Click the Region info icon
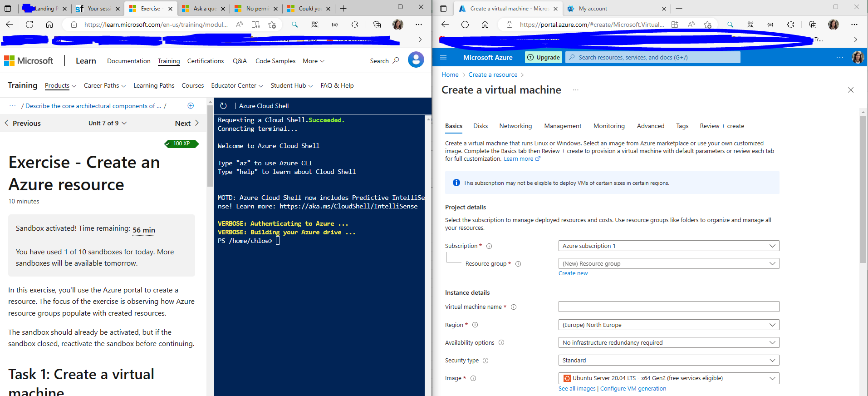The height and width of the screenshot is (396, 868). [x=475, y=325]
